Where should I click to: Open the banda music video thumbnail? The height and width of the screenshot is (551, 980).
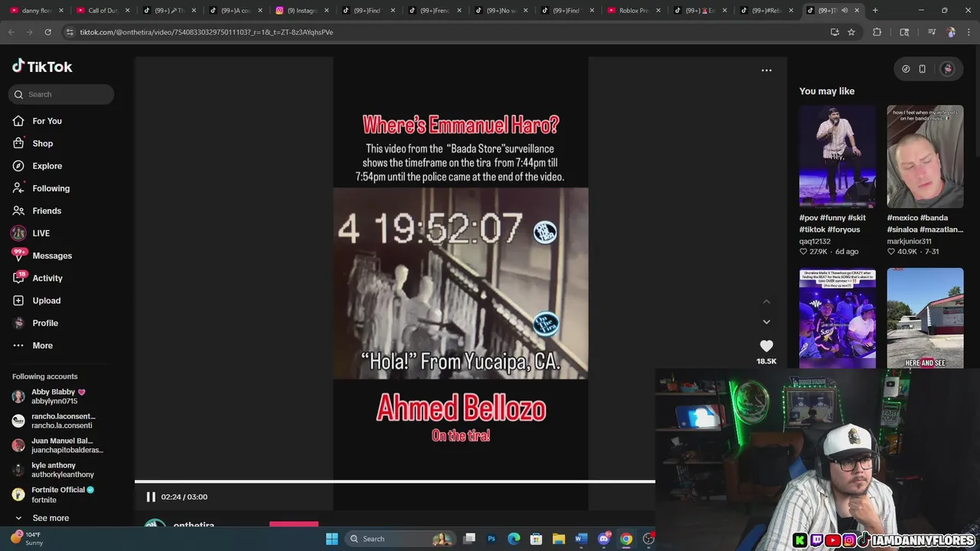coord(926,157)
